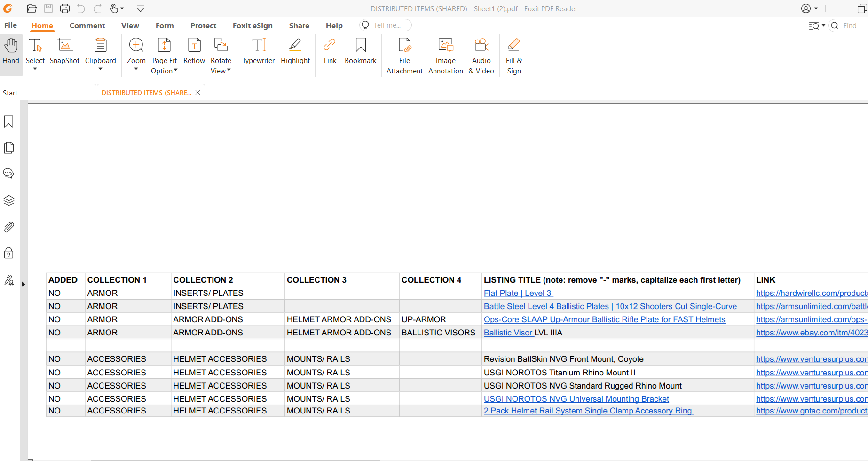This screenshot has height=461, width=868.
Task: Open the Ops-Core SLAAP Up-Armour link
Action: pos(605,319)
